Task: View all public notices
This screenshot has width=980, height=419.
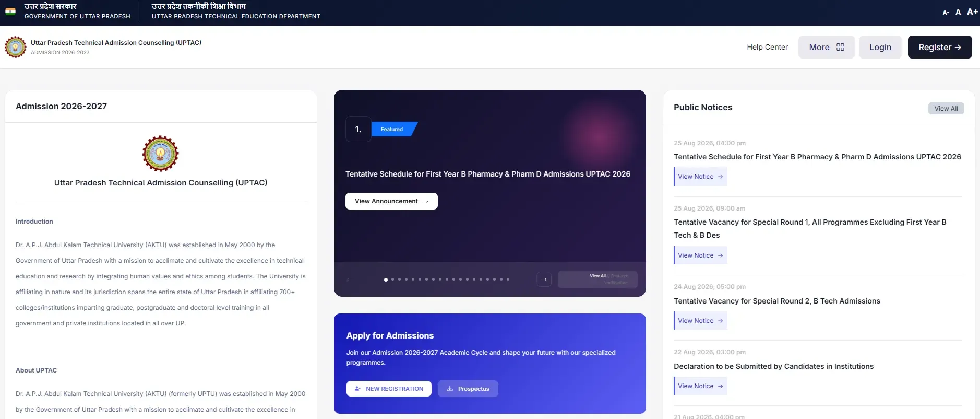Action: click(946, 108)
